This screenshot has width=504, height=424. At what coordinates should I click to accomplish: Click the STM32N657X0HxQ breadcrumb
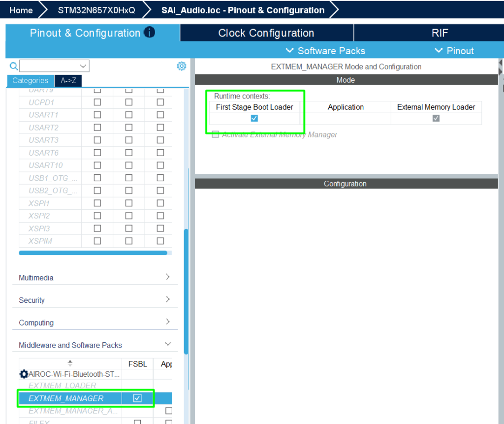pos(96,10)
